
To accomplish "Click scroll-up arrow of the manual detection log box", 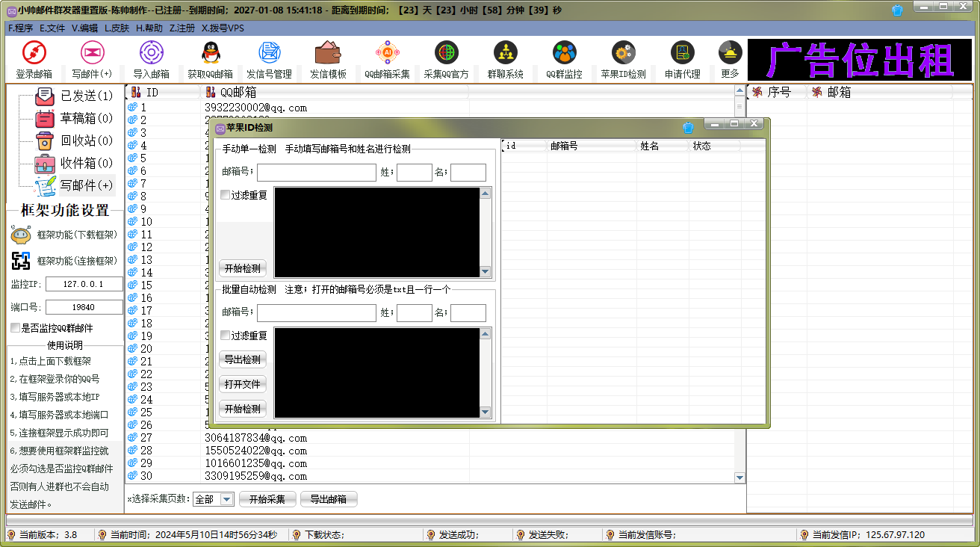I will coord(486,194).
